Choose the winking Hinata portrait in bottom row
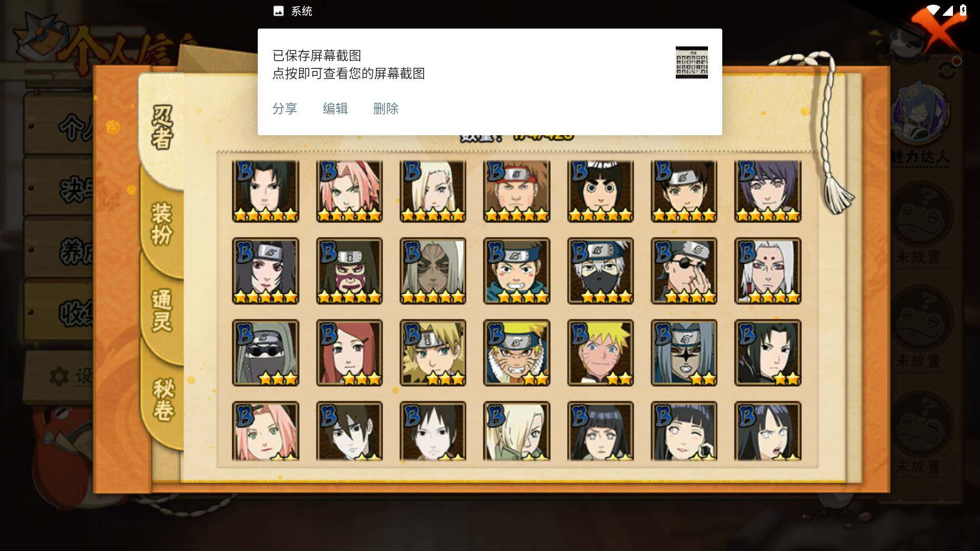Image resolution: width=980 pixels, height=551 pixels. point(684,431)
